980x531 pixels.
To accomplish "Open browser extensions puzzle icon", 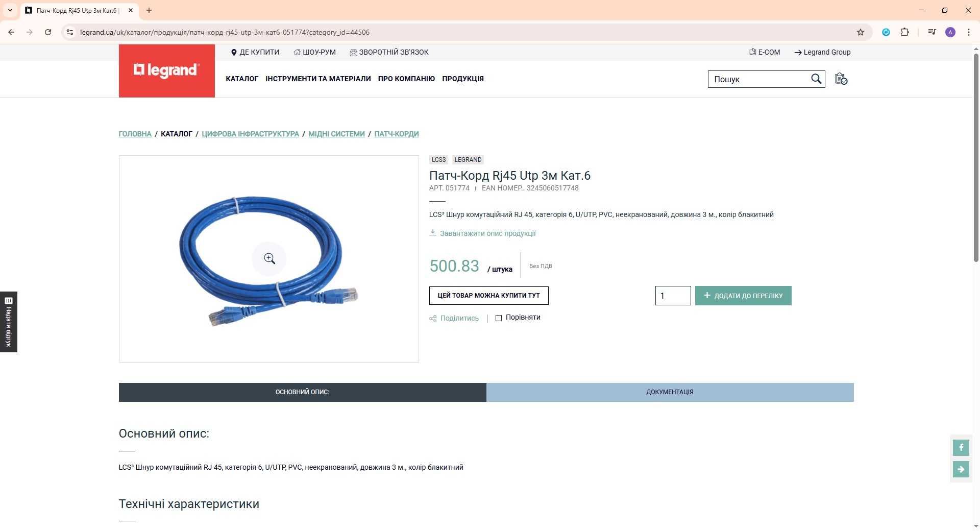I will (x=904, y=32).
